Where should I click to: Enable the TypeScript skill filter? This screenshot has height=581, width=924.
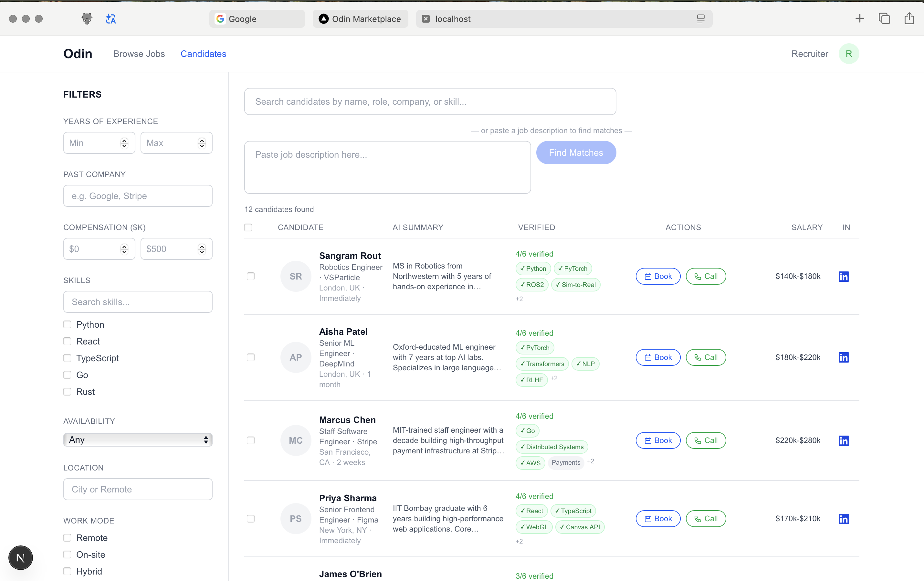point(67,358)
